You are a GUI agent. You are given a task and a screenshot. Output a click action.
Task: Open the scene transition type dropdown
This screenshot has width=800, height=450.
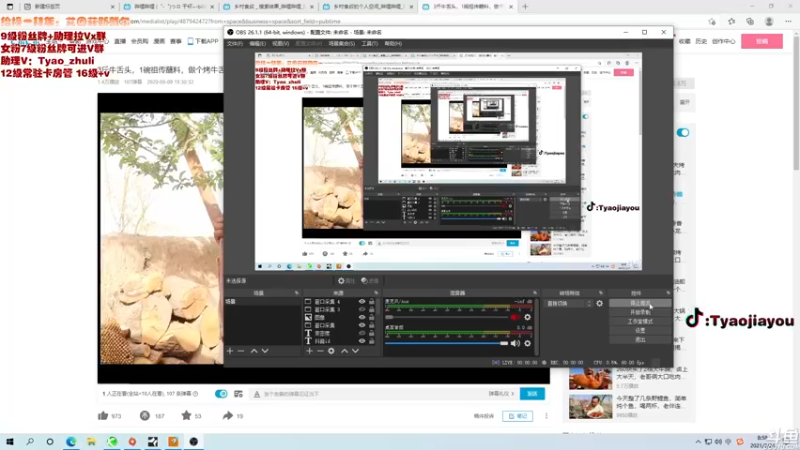pos(569,304)
